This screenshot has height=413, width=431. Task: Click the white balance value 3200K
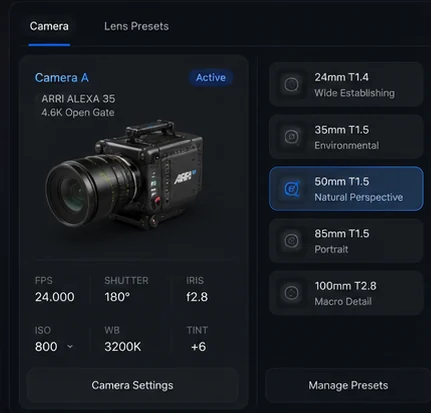(x=123, y=347)
